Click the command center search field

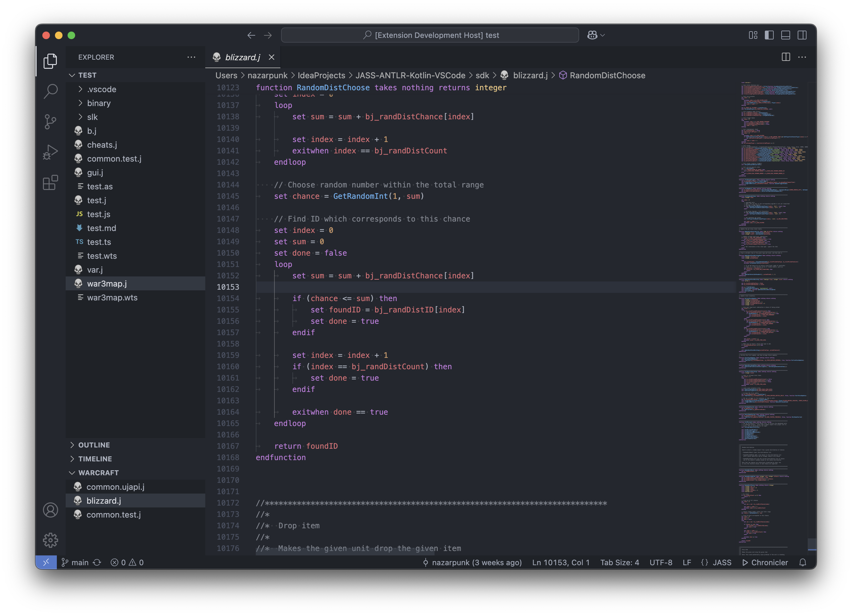430,35
